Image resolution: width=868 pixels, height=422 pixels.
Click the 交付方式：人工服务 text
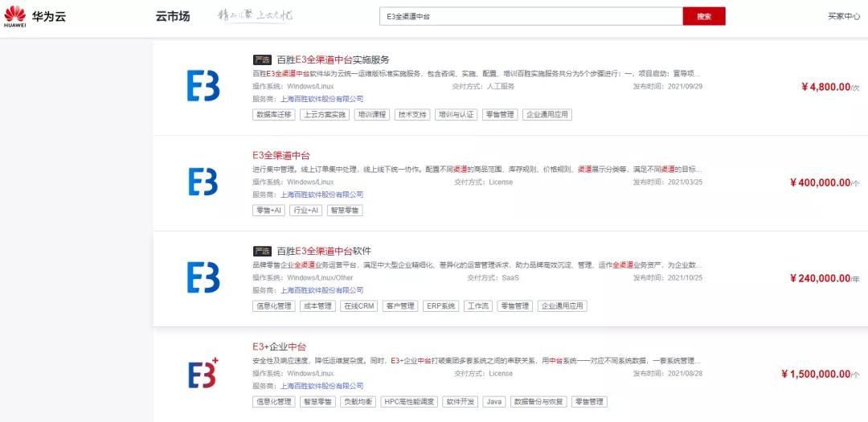point(484,86)
